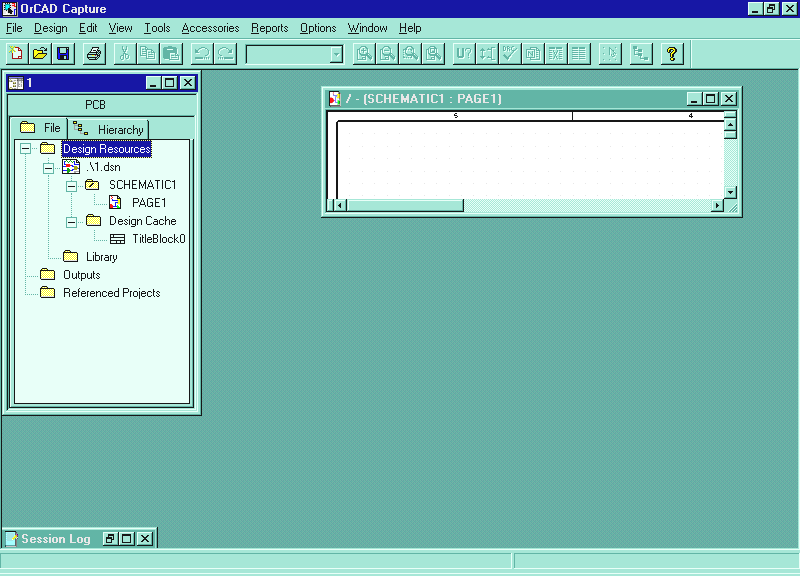Open the Help menu
The width and height of the screenshot is (800, 576).
point(410,28)
